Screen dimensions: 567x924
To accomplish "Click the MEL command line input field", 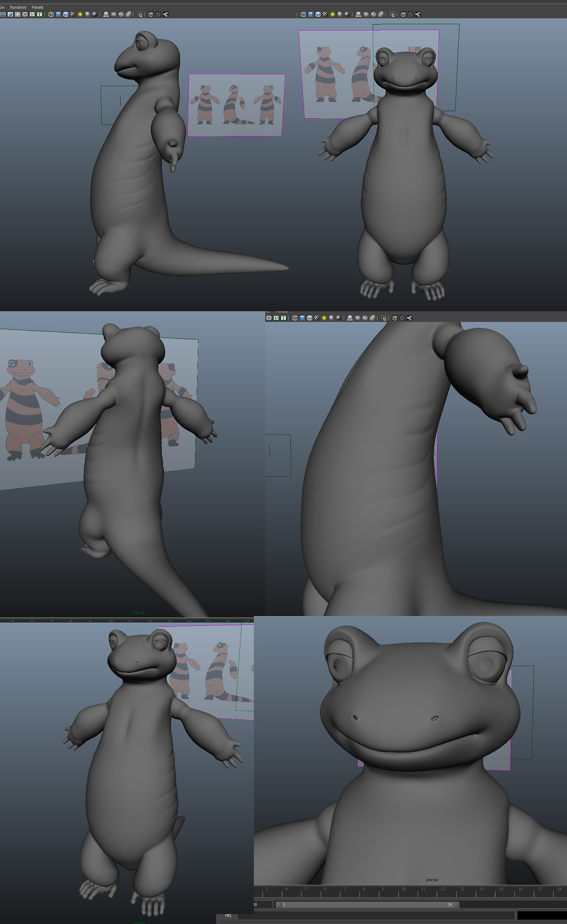I will point(375,916).
